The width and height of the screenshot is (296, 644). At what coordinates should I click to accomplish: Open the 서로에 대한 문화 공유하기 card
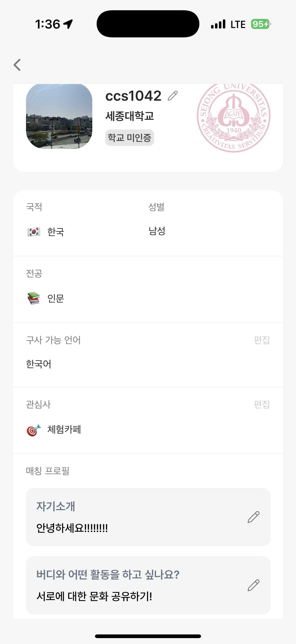(148, 585)
